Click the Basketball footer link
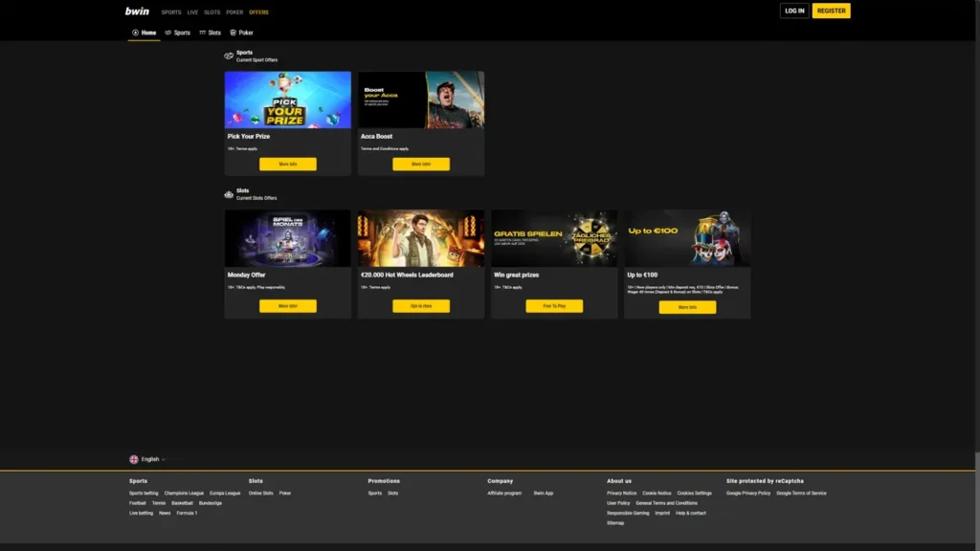The height and width of the screenshot is (551, 980). pyautogui.click(x=183, y=503)
